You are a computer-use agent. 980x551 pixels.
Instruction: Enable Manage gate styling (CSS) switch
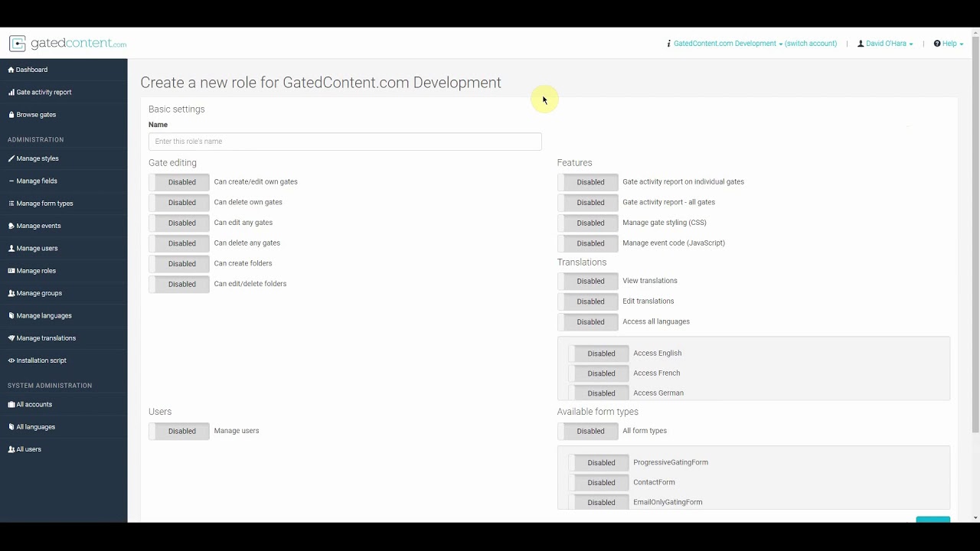[588, 223]
